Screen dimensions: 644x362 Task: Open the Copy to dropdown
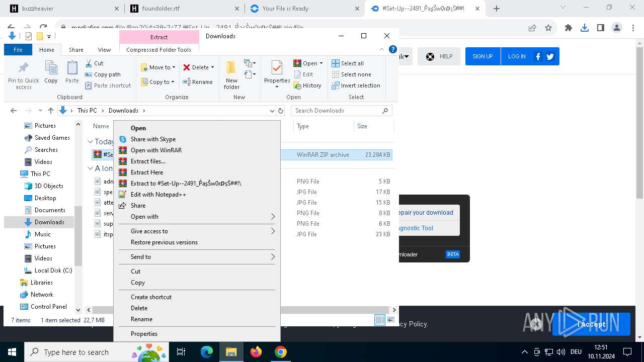coord(158,82)
